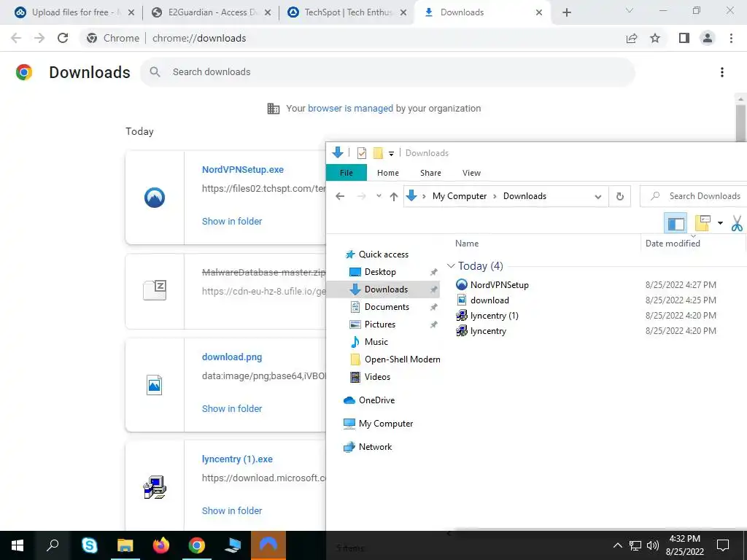747x560 pixels.
Task: Open the Chrome profile avatar
Action: click(x=708, y=38)
